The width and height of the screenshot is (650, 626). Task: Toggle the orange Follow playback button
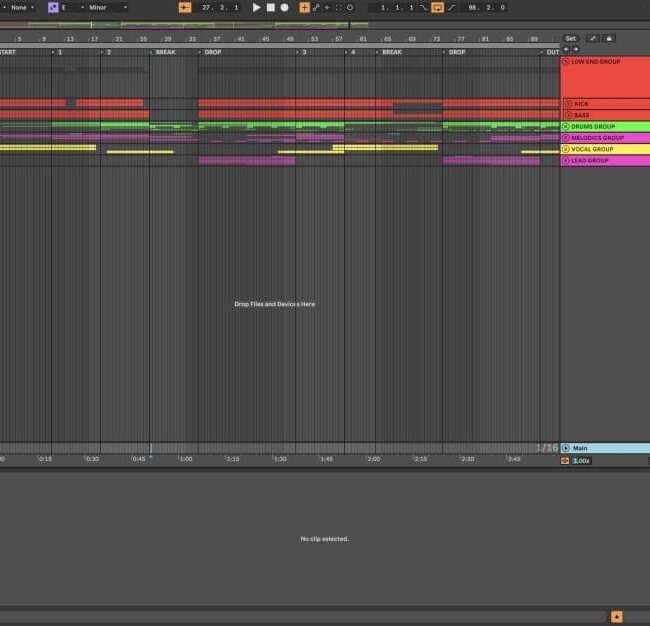click(x=185, y=7)
